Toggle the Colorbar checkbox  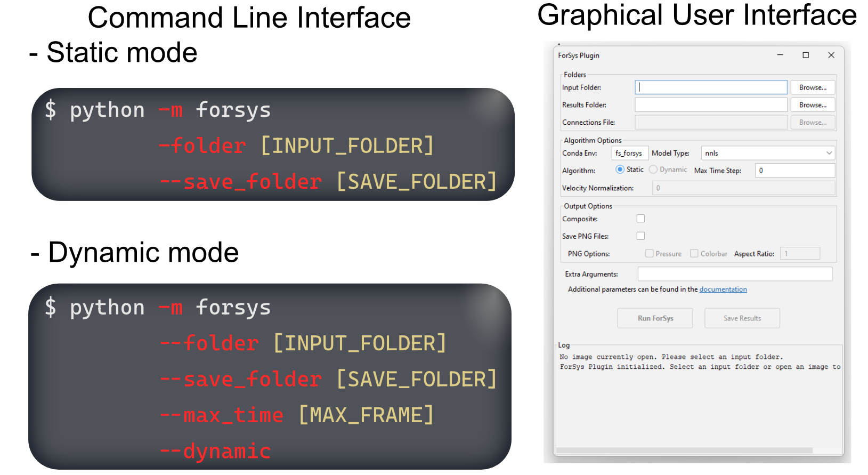[694, 253]
